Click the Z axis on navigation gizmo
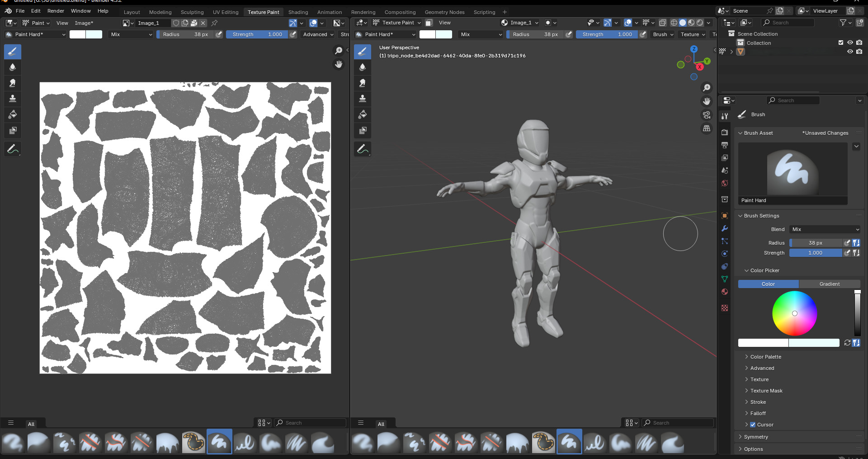 click(x=694, y=49)
